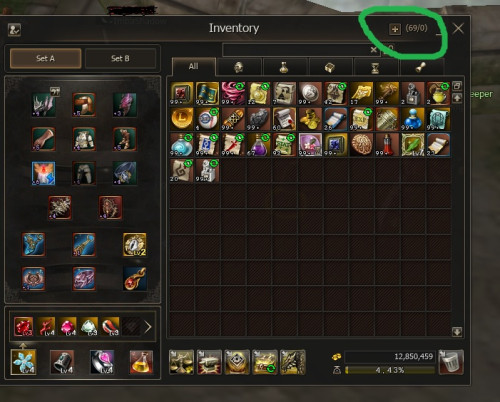Open the plus expand-inventory-slots button
Image resolution: width=500 pixels, height=402 pixels.
tap(395, 29)
